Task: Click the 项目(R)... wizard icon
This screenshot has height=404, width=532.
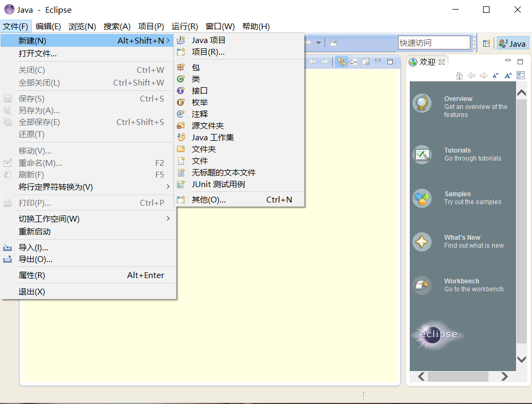Action: (181, 52)
